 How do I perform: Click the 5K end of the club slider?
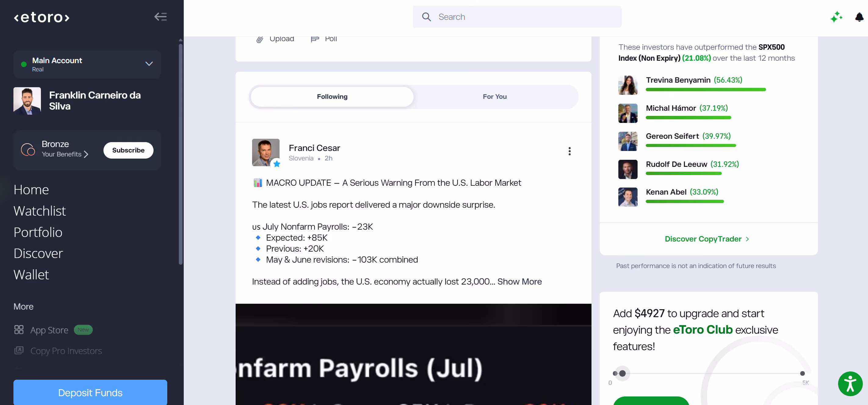pos(802,373)
